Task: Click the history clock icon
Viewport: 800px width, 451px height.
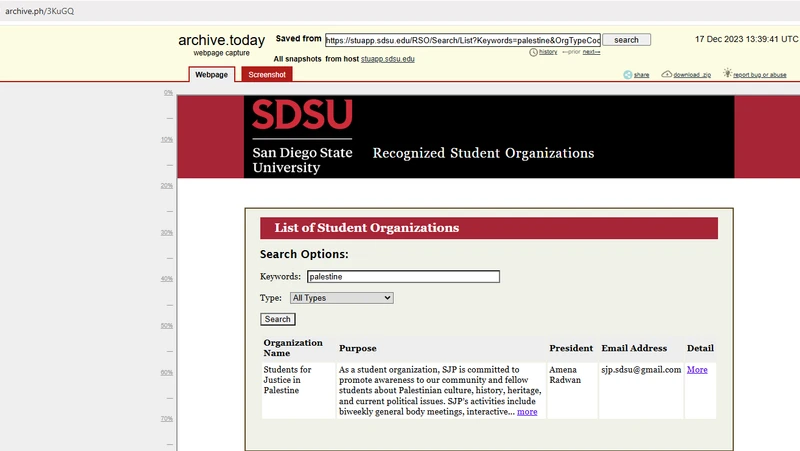Action: 533,52
